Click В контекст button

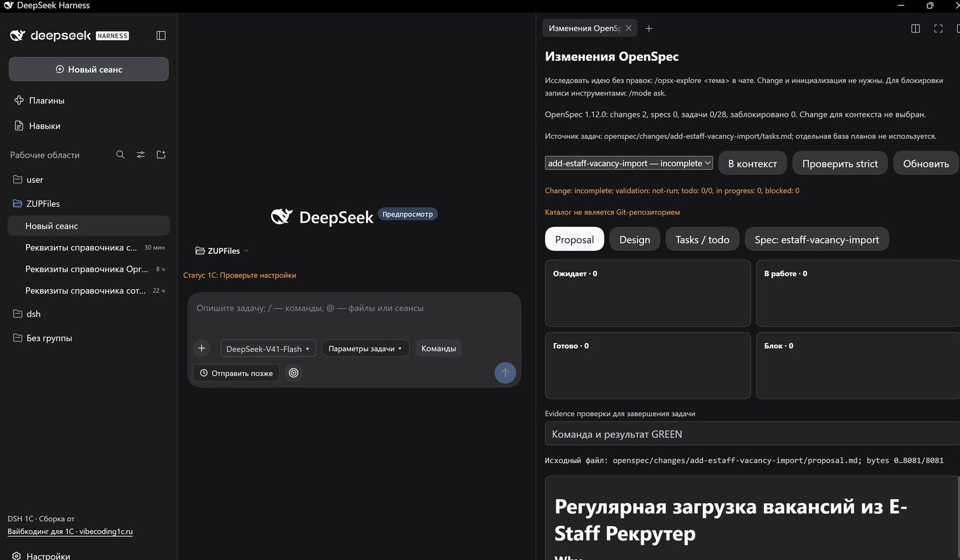753,163
